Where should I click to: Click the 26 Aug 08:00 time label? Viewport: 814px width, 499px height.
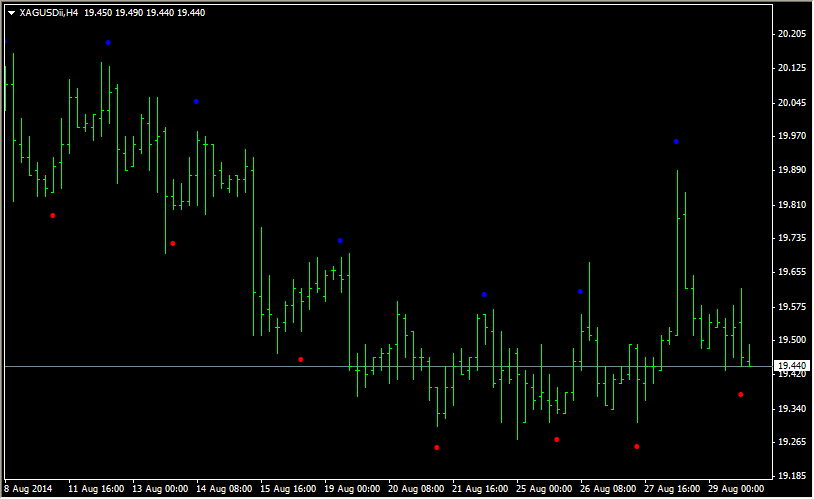[x=608, y=489]
